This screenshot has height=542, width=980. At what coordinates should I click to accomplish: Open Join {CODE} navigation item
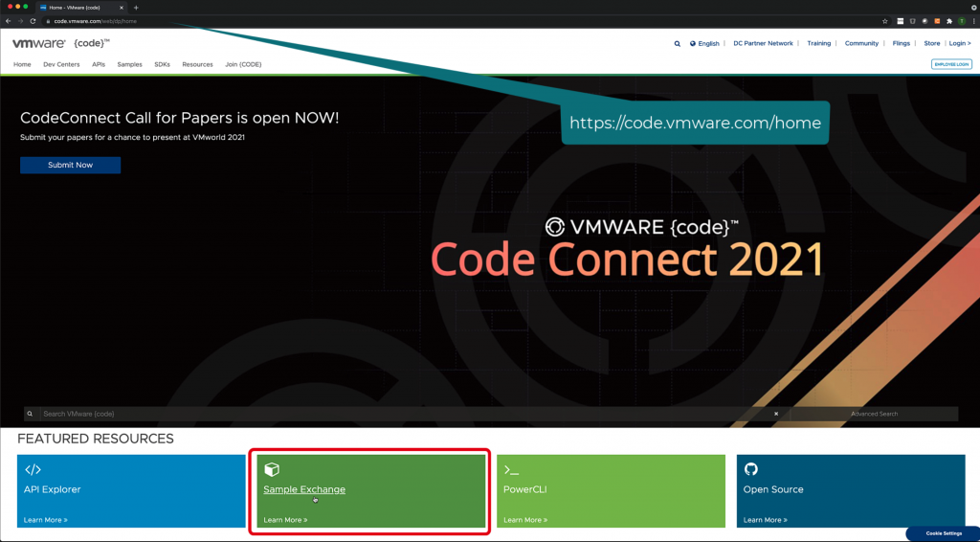pyautogui.click(x=243, y=64)
